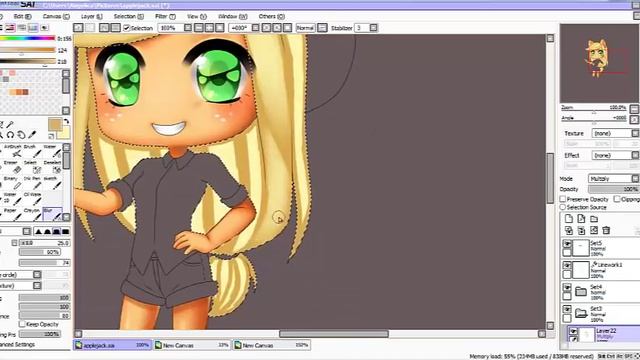Image resolution: width=640 pixels, height=360 pixels.
Task: Open the Edit menu
Action: point(22,16)
